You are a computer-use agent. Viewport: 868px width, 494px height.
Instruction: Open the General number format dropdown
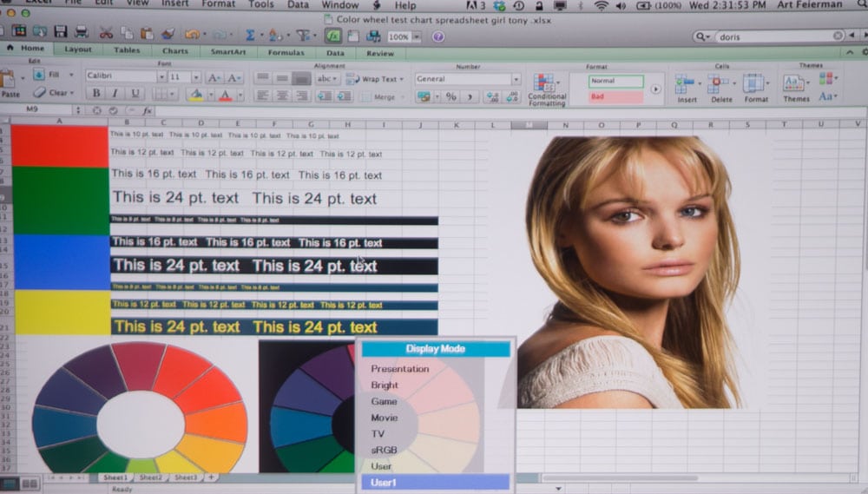pos(516,79)
